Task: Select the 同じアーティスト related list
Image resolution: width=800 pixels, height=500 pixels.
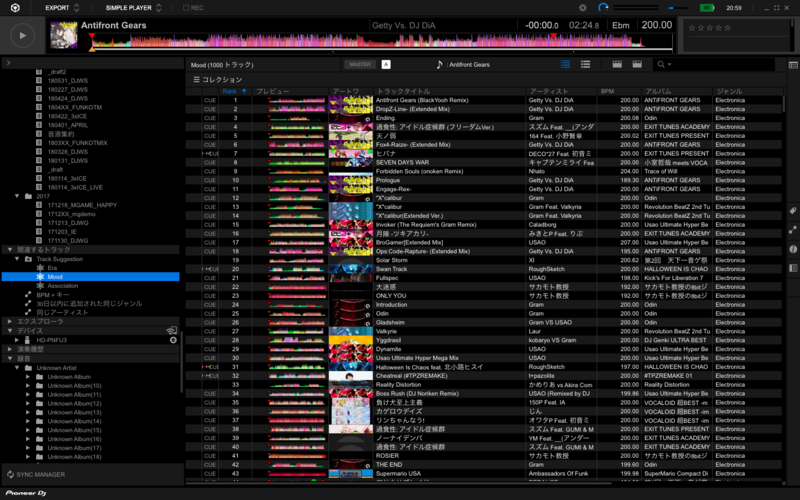Action: [62, 312]
